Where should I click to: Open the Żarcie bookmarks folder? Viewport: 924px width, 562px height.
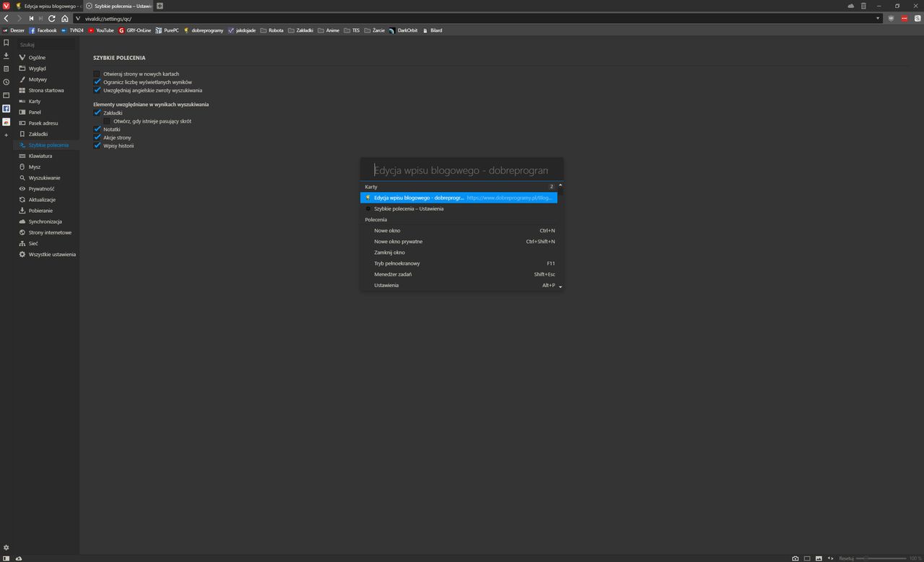pyautogui.click(x=374, y=30)
